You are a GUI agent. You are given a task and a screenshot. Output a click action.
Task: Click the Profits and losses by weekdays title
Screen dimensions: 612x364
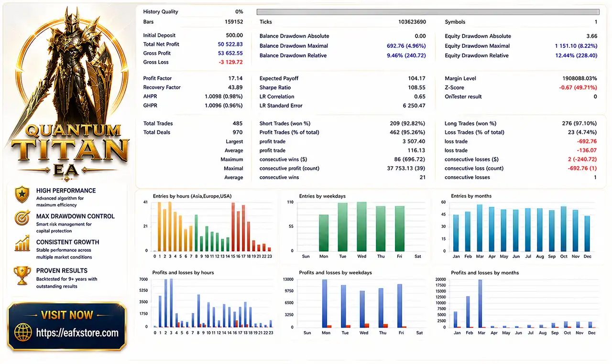(x=335, y=273)
